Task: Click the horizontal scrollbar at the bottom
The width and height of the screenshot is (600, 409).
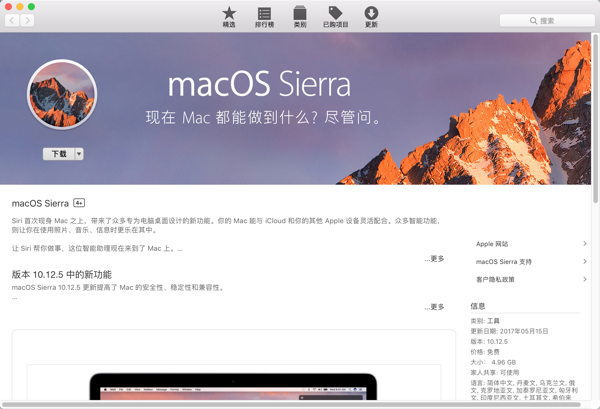Action: tap(292, 404)
